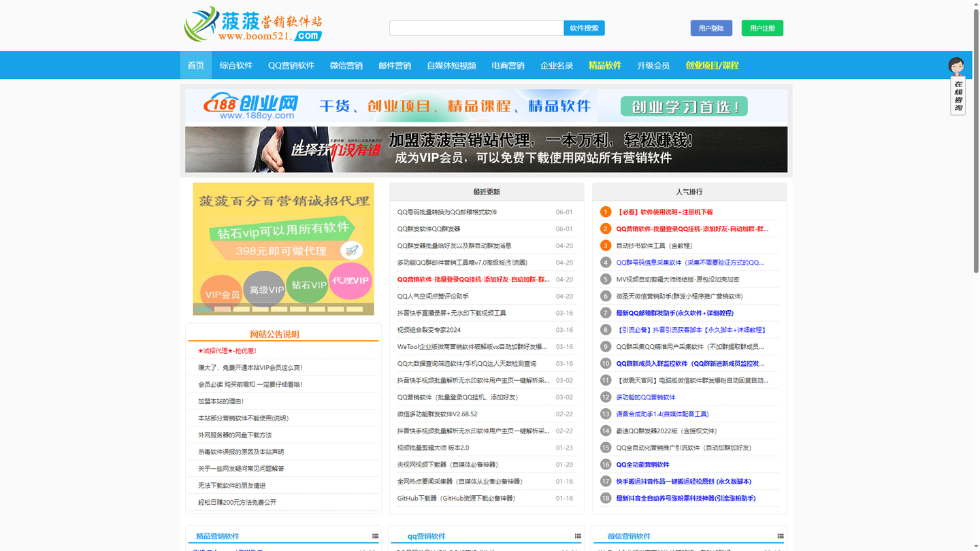Viewport: 980px width, 551px height.
Task: Open 抖音快手直播录屏+无水印下载视频工具 link
Action: [x=452, y=313]
